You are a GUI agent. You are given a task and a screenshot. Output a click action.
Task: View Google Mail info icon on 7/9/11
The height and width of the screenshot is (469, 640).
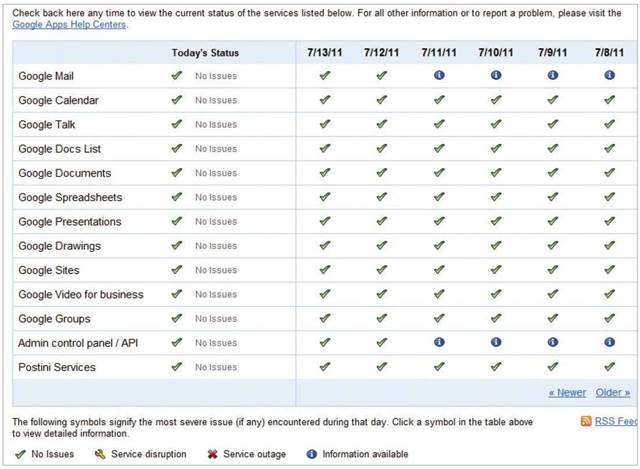click(x=553, y=75)
